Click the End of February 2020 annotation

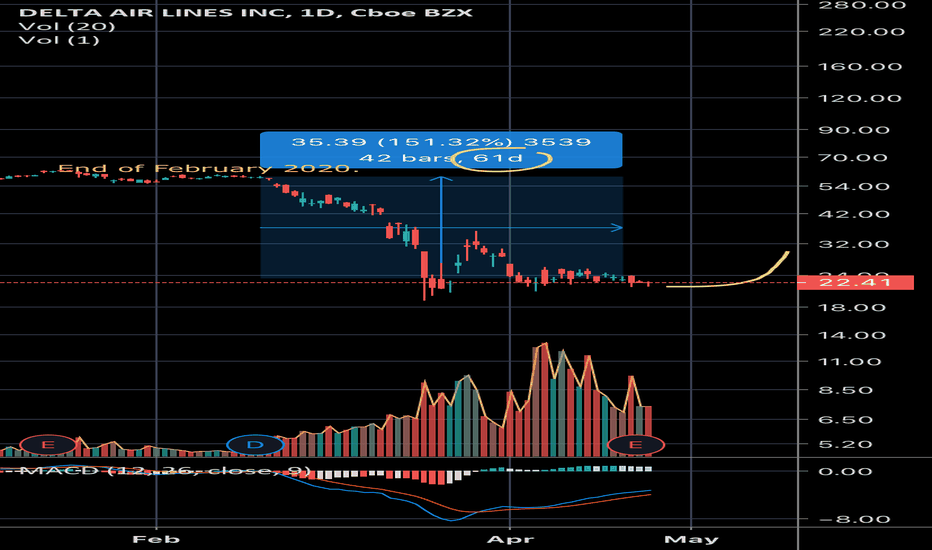tap(208, 168)
